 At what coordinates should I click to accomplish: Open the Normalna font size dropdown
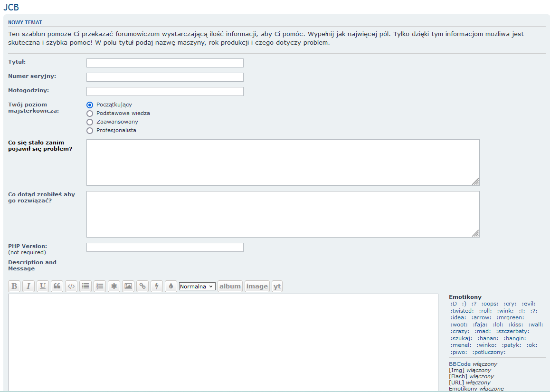coord(197,287)
